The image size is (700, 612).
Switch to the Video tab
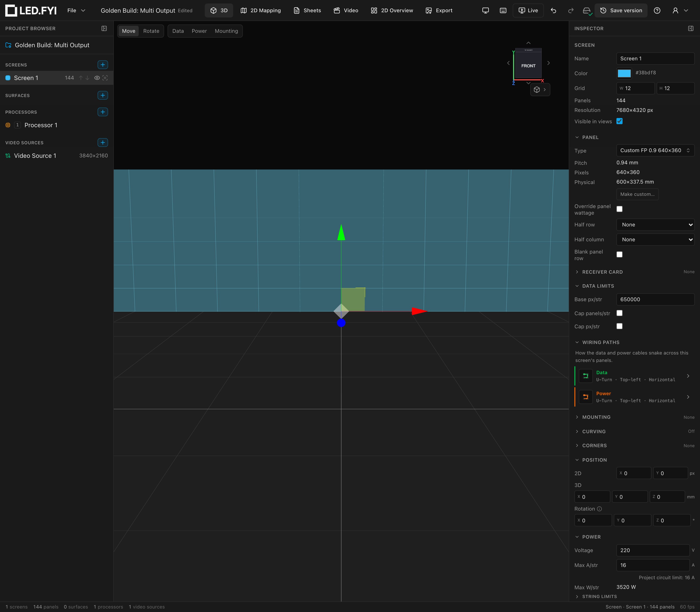point(346,10)
